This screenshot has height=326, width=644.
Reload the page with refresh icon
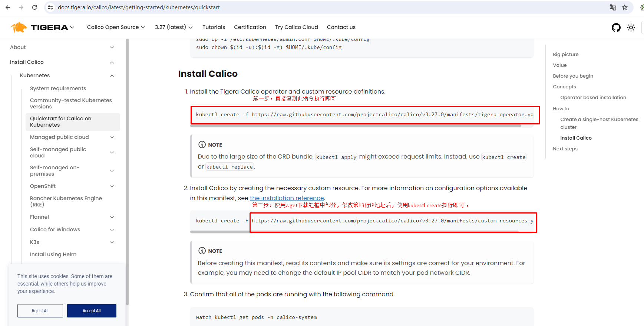34,7
